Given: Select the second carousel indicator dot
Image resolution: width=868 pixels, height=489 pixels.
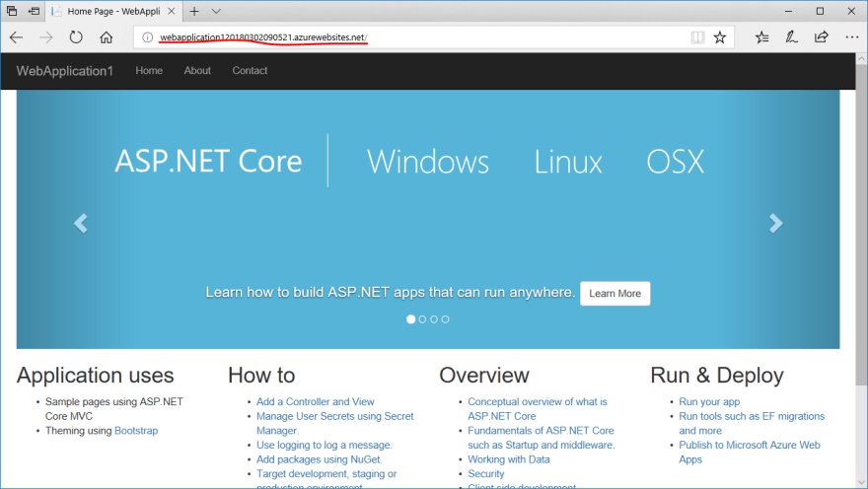Looking at the screenshot, I should tap(422, 319).
